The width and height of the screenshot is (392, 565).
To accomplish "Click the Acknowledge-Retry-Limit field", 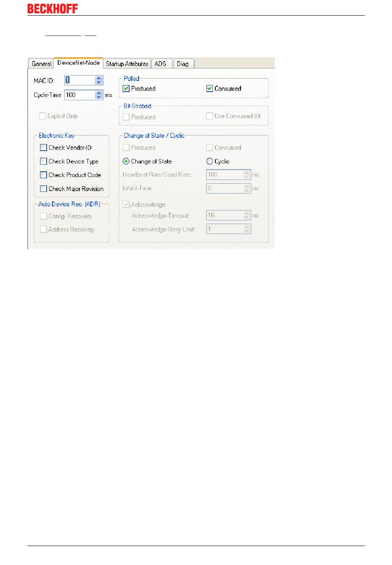I will click(x=225, y=229).
